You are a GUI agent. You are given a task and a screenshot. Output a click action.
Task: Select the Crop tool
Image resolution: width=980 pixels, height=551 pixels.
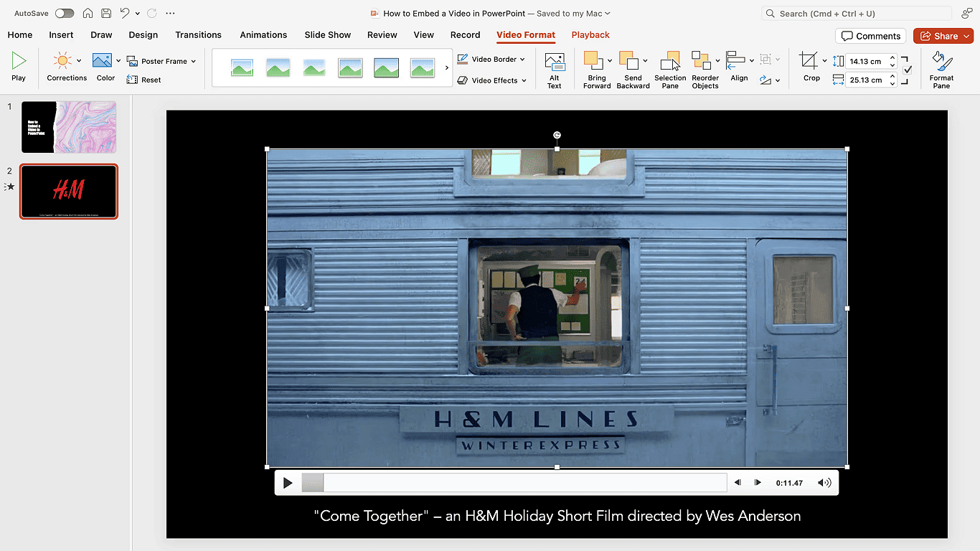pyautogui.click(x=809, y=61)
